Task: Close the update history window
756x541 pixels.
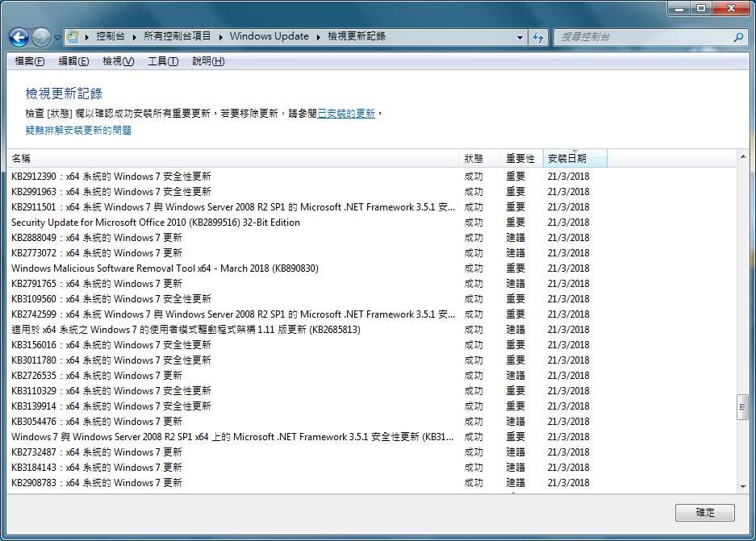Action: click(731, 9)
